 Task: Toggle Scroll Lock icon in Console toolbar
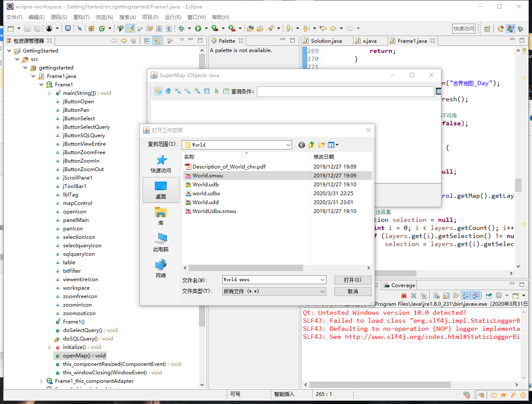(446, 296)
